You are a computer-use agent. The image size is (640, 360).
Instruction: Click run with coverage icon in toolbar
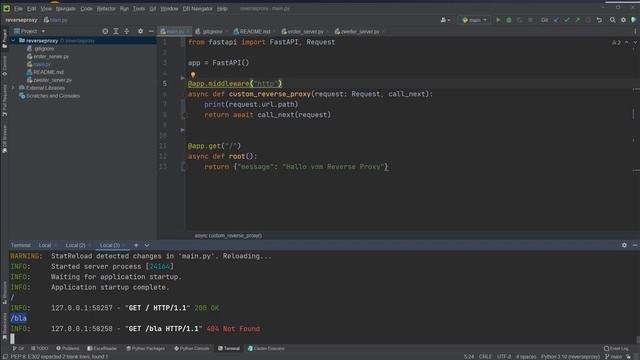point(519,20)
